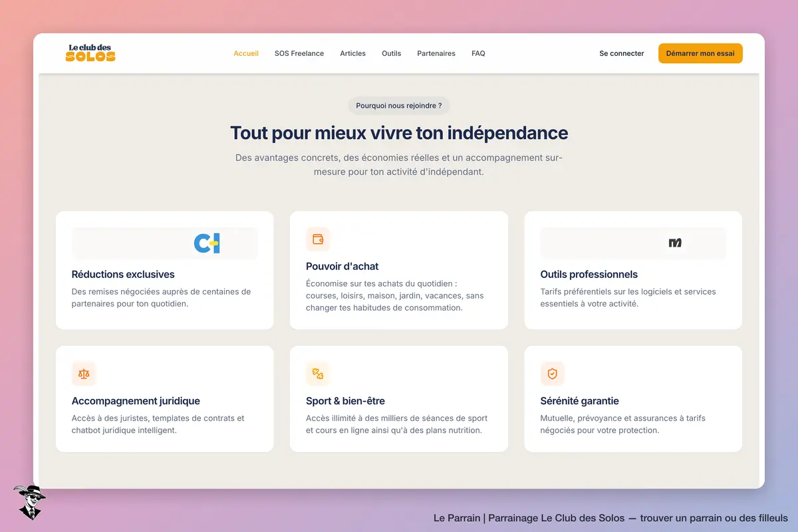Click the Des avantages concrets subtitle paragraph

[399, 164]
